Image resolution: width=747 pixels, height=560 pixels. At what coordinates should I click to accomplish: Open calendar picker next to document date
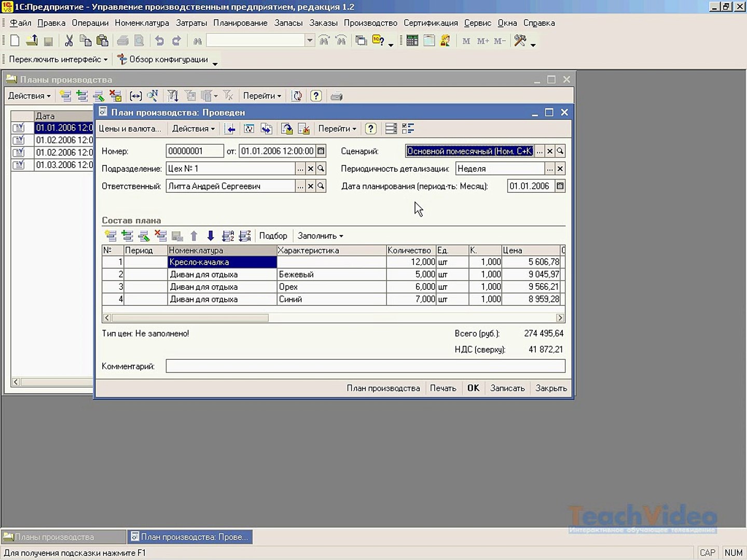click(x=321, y=151)
